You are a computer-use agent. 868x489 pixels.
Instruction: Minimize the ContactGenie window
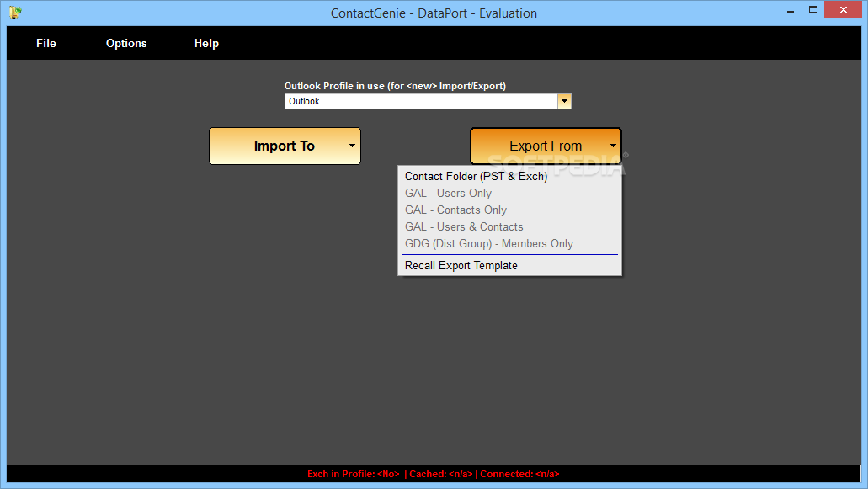791,10
